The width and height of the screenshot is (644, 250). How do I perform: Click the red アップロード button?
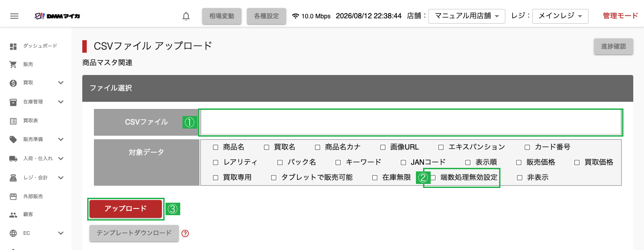126,209
